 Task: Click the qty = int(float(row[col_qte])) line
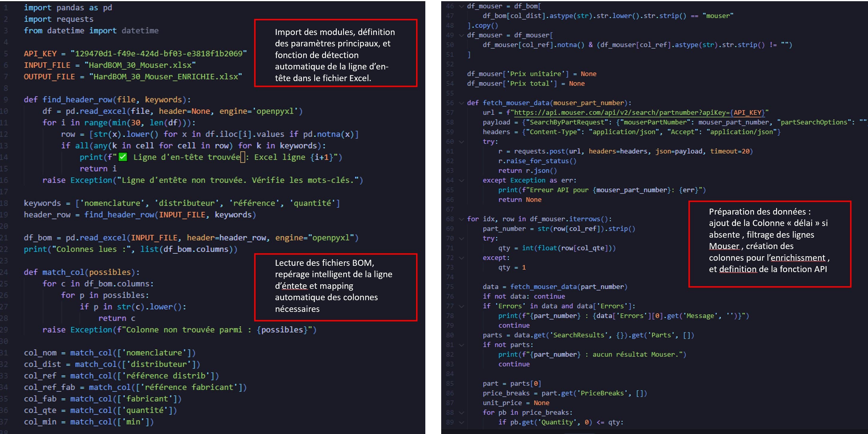pyautogui.click(x=557, y=248)
